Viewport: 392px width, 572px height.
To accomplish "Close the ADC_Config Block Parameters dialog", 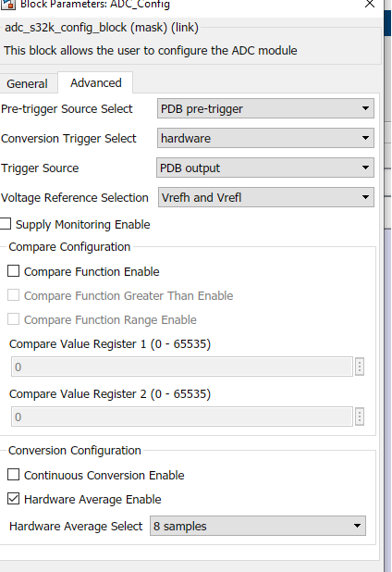I will pos(370,4).
